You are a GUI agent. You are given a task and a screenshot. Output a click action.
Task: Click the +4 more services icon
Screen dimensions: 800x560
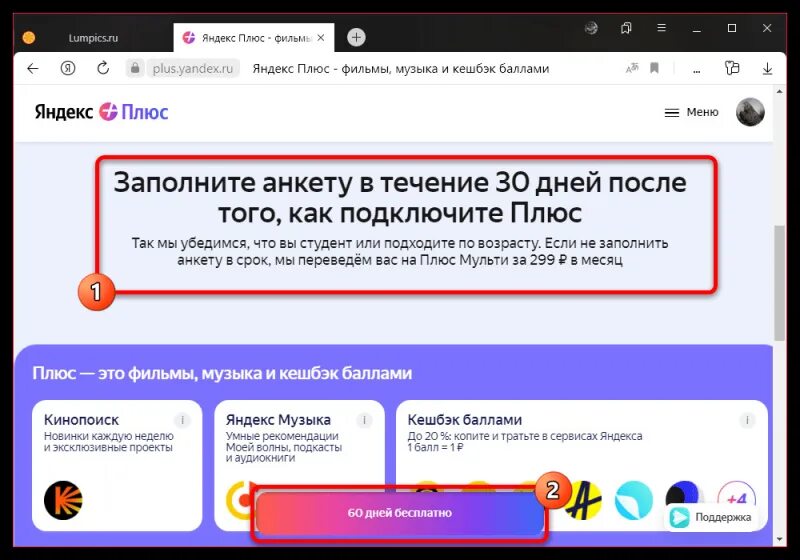point(736,497)
